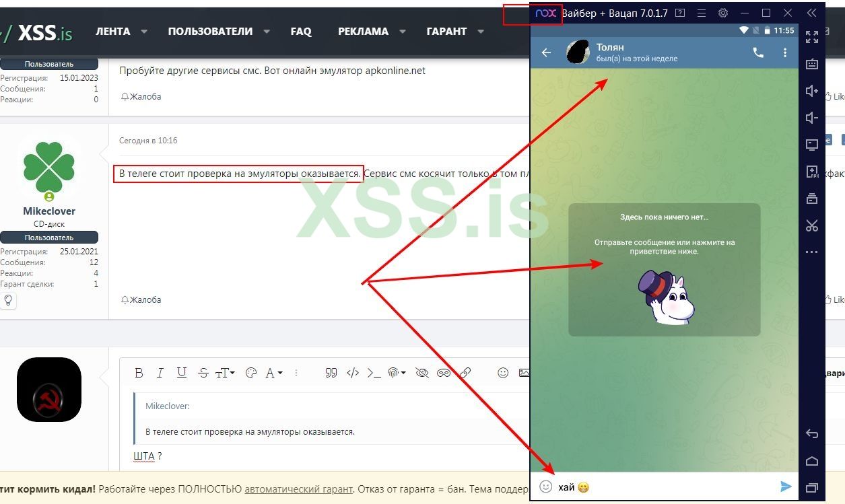Go back from Толян chat in Telegram
Viewport: 845px width, 504px height.
(x=546, y=52)
